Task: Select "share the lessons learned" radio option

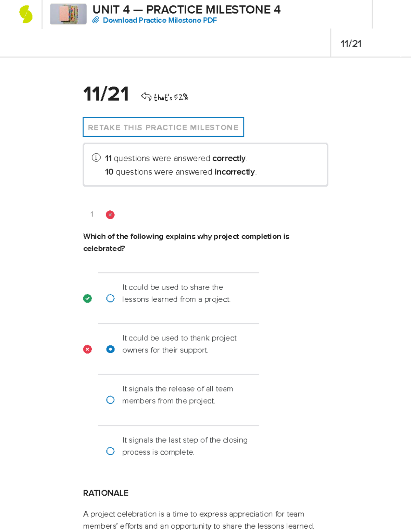Action: (x=110, y=298)
